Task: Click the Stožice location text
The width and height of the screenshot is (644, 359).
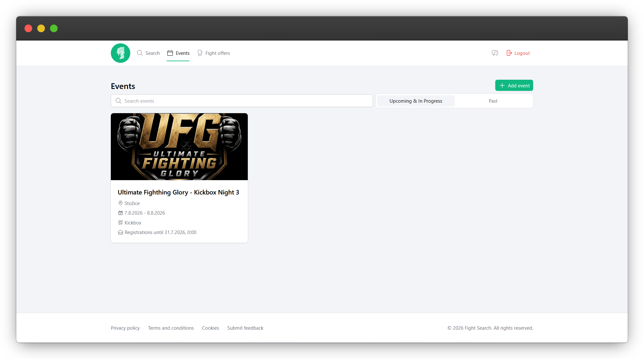Action: pyautogui.click(x=132, y=203)
